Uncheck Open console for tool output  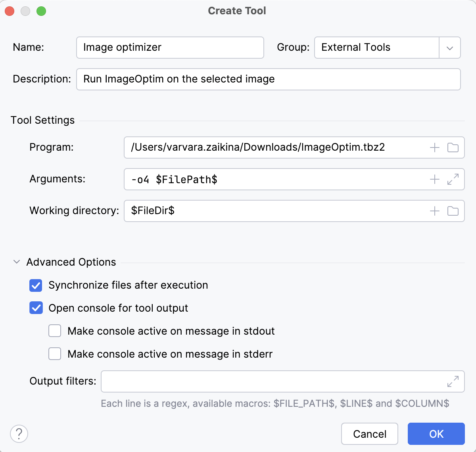pos(36,308)
